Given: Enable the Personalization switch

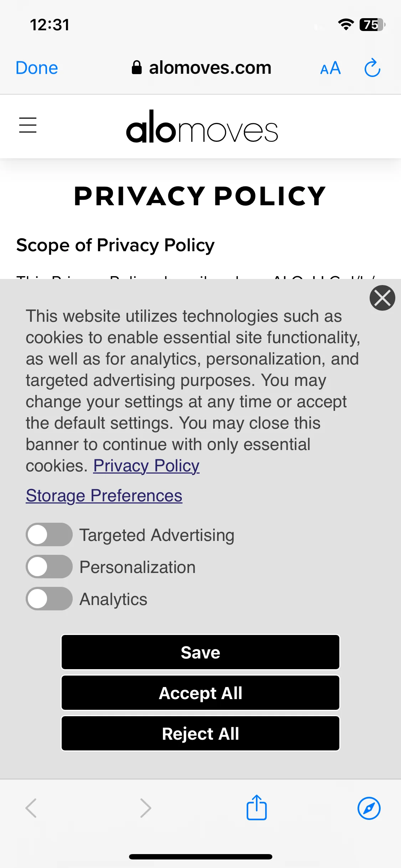Looking at the screenshot, I should 49,567.
